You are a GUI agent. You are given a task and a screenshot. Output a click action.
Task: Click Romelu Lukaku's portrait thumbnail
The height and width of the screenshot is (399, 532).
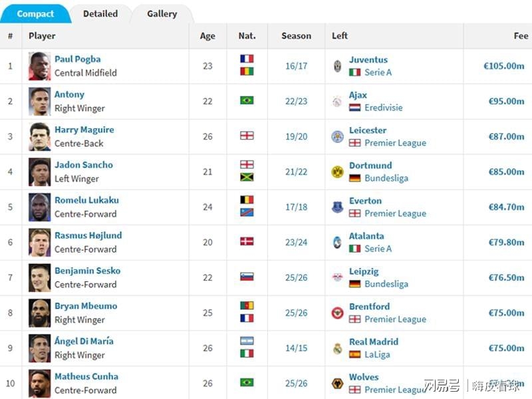point(40,207)
